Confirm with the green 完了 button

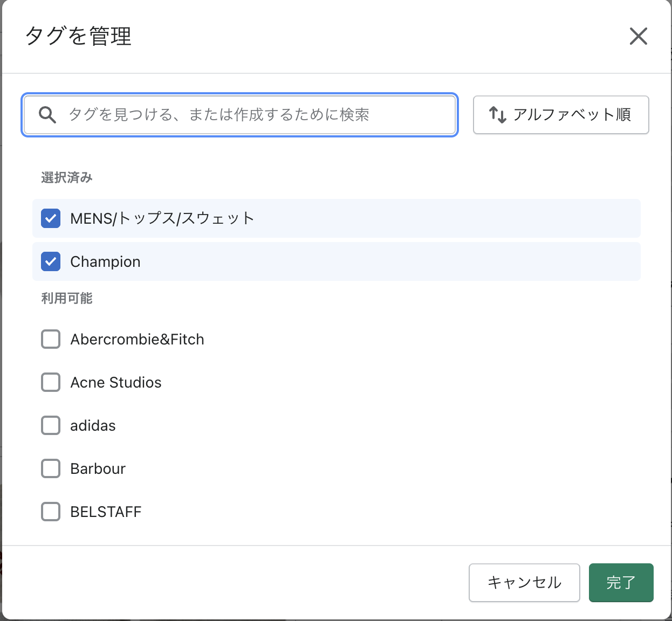click(x=621, y=583)
